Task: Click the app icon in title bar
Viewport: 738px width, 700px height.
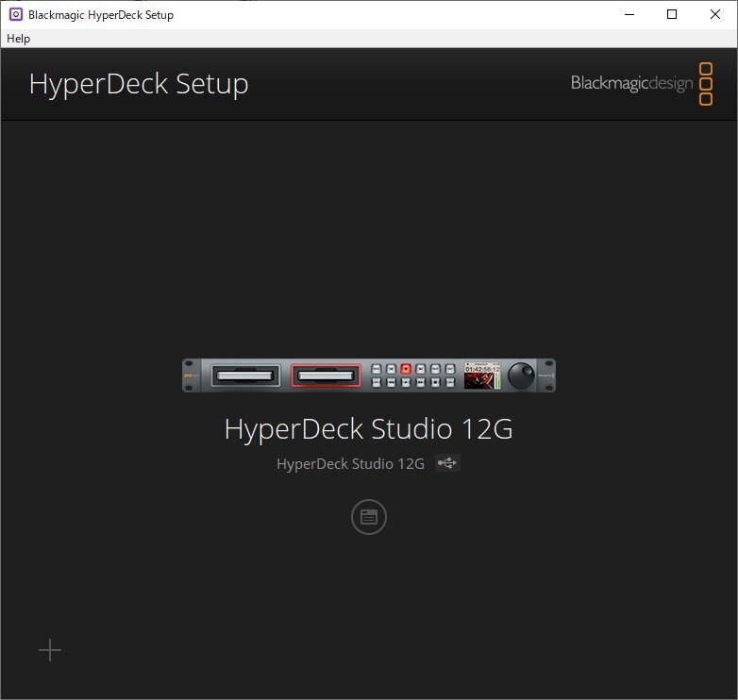Action: (x=15, y=14)
